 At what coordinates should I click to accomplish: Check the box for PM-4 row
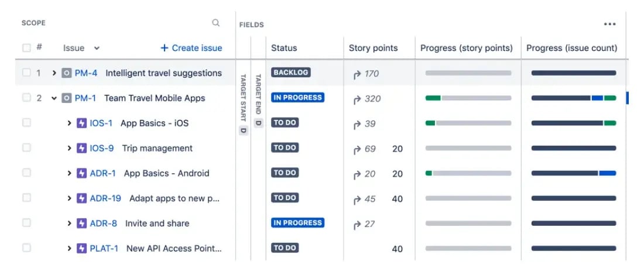[x=26, y=73]
